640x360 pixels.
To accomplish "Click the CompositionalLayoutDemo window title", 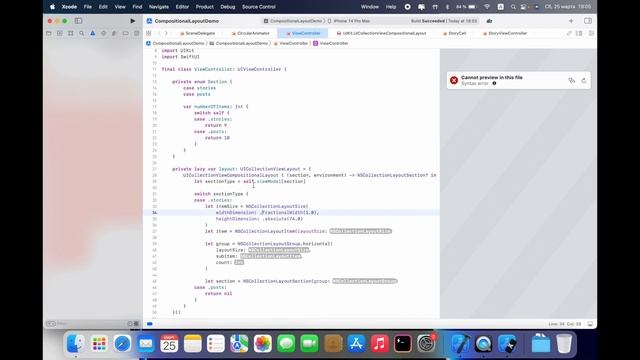I will point(187,21).
